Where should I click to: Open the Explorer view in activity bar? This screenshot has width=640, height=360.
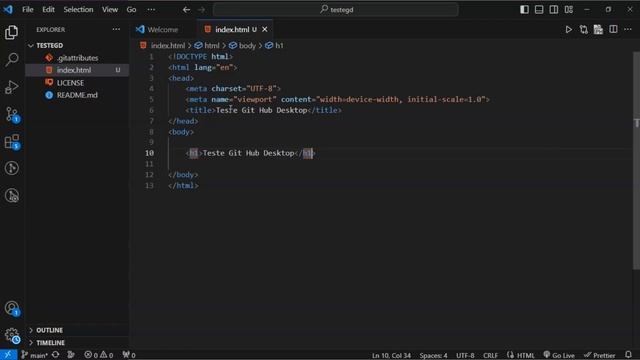[11, 32]
